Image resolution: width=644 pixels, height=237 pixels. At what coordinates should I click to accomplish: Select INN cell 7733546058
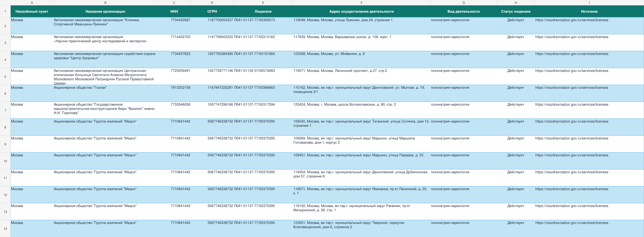click(174, 110)
